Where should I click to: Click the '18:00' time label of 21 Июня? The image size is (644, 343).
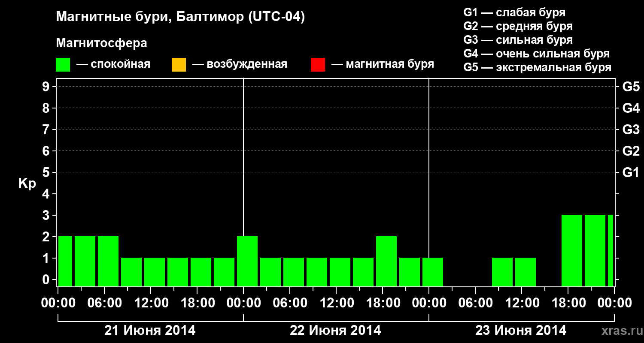197,303
